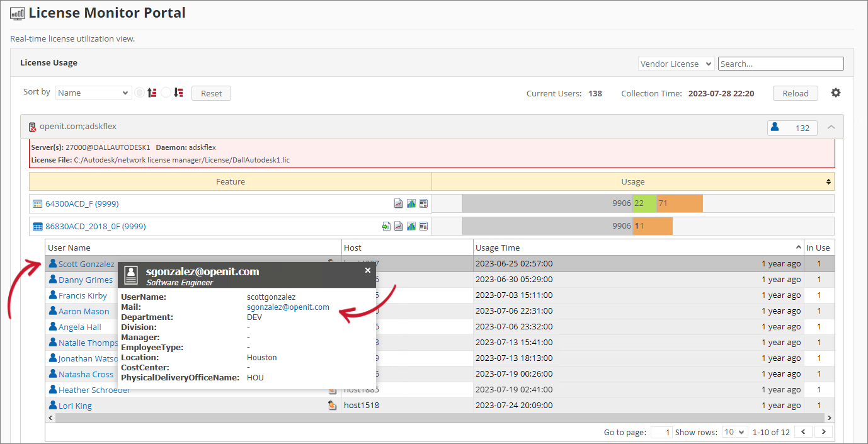Image resolution: width=868 pixels, height=444 pixels.
Task: Open line chart icon for 86830ACD_2018_0F
Action: pos(398,226)
